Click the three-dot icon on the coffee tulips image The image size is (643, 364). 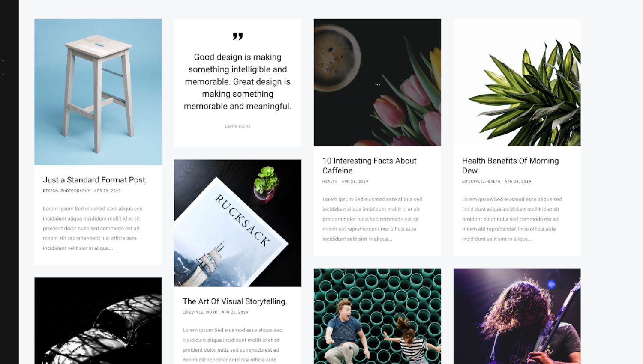click(x=377, y=85)
